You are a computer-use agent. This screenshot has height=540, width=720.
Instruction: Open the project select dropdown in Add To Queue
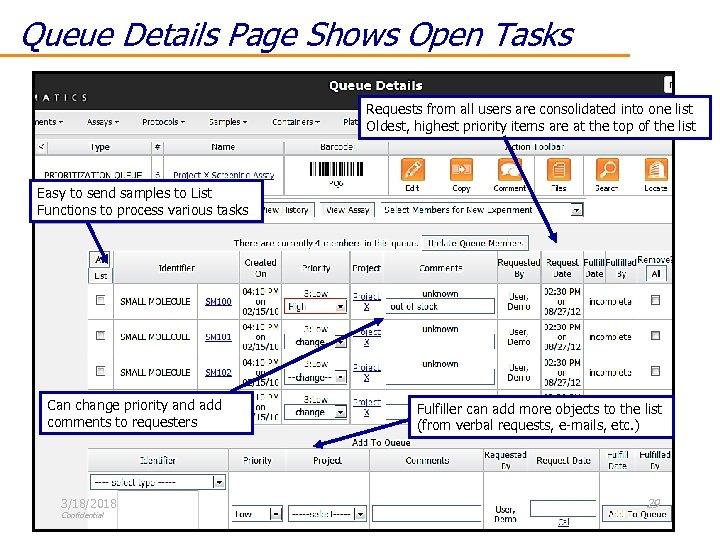point(327,514)
